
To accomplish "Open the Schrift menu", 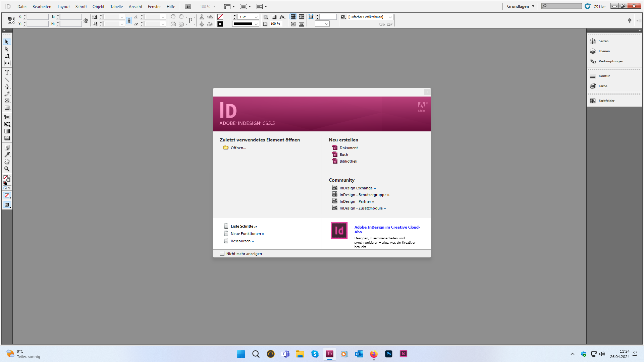I will [81, 6].
